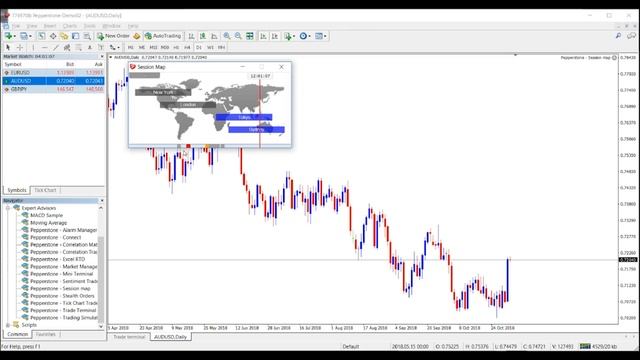Select the crosshair tool

(19, 48)
